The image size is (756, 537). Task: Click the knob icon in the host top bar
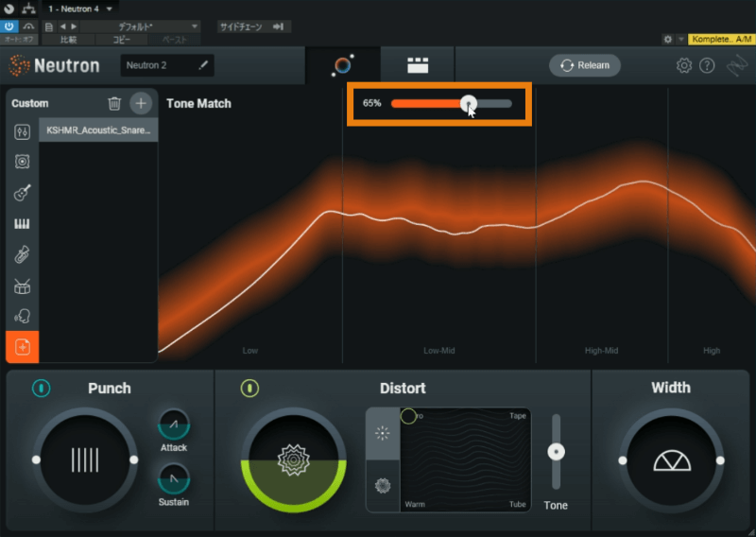point(9,9)
